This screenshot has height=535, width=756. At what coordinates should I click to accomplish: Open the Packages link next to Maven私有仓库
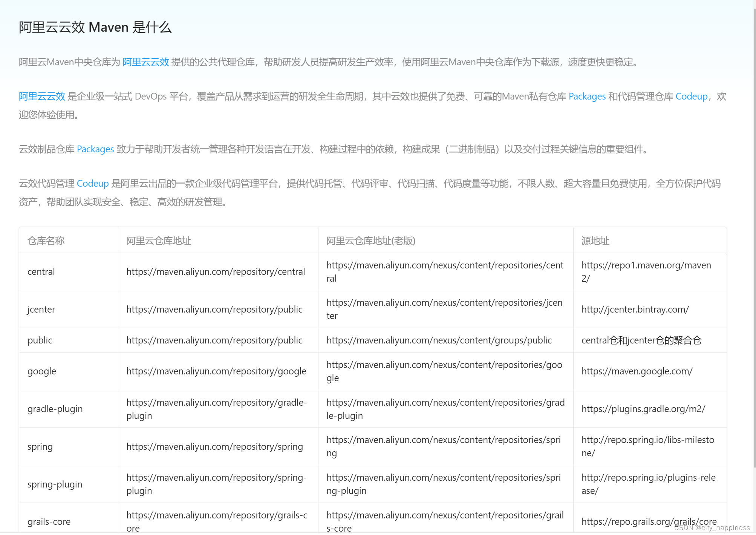(587, 97)
